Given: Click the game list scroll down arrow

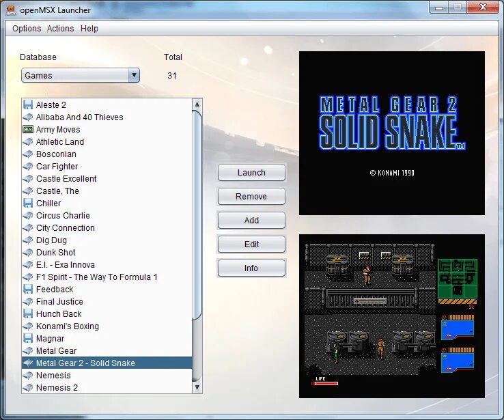Looking at the screenshot, I should (x=197, y=387).
